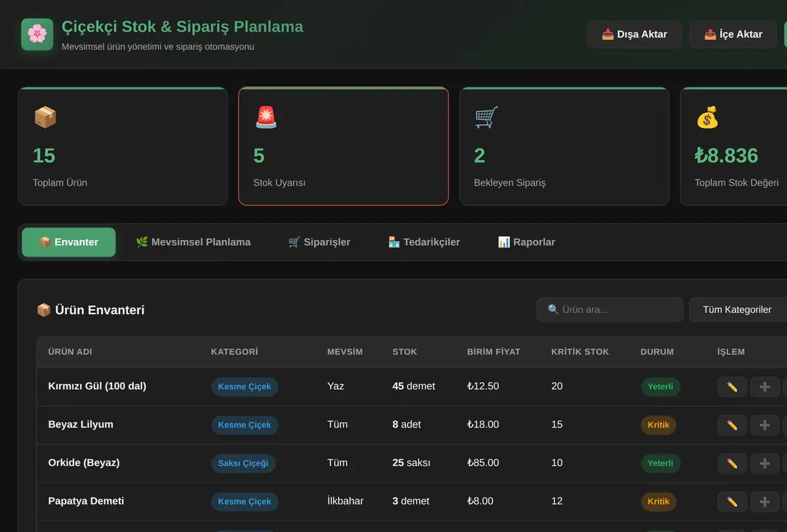Click the pink flower app logo
787x532 pixels.
pyautogui.click(x=37, y=34)
